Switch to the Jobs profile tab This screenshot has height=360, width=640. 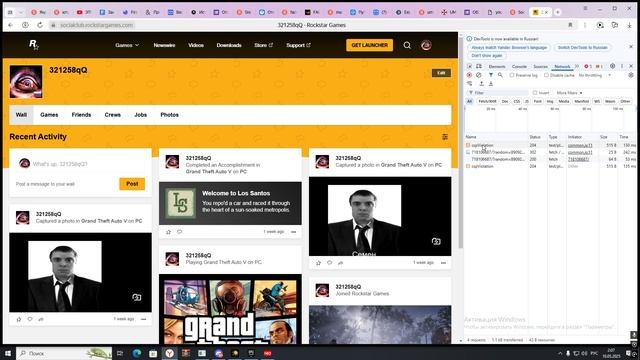pyautogui.click(x=140, y=115)
